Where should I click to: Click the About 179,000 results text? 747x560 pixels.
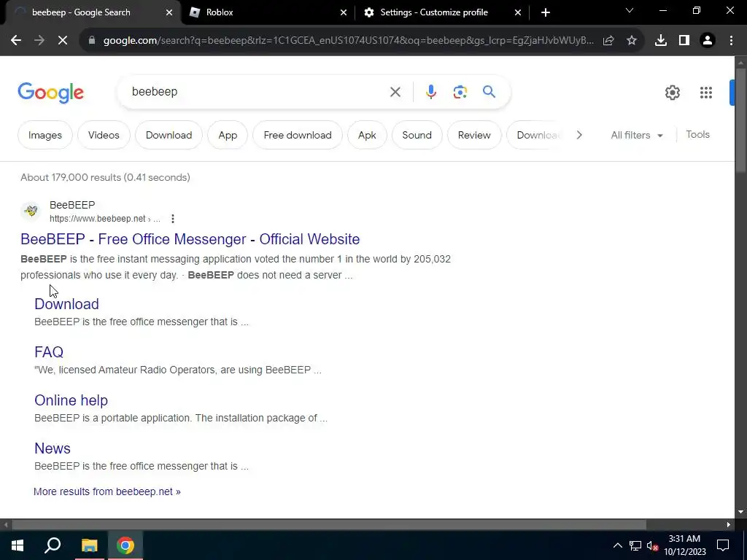click(105, 178)
